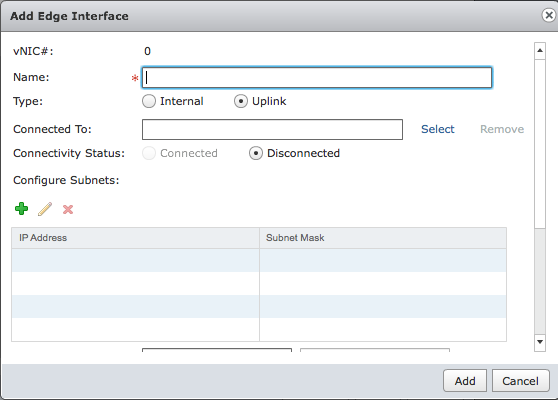Select the Internal type radio button

point(149,101)
